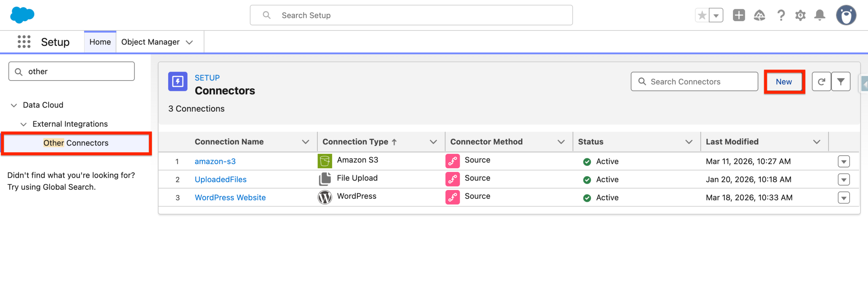
Task: Open the Global Actions plus icon
Action: pos(739,15)
